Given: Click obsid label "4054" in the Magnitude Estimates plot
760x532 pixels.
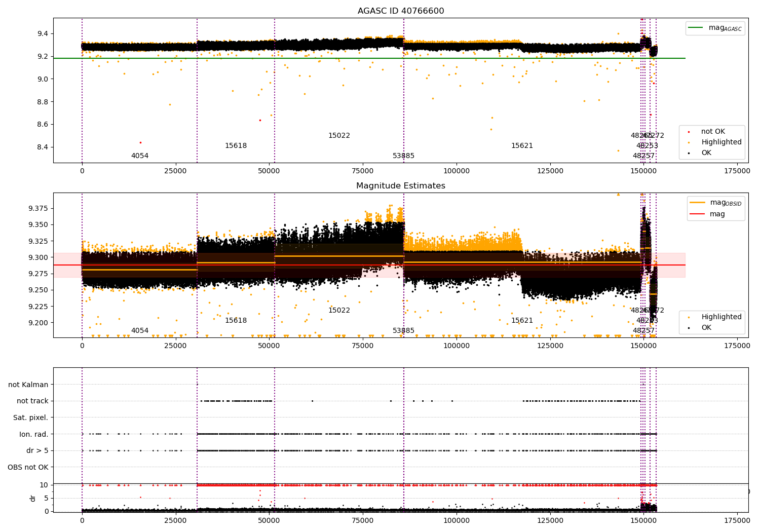Looking at the screenshot, I should [x=140, y=331].
